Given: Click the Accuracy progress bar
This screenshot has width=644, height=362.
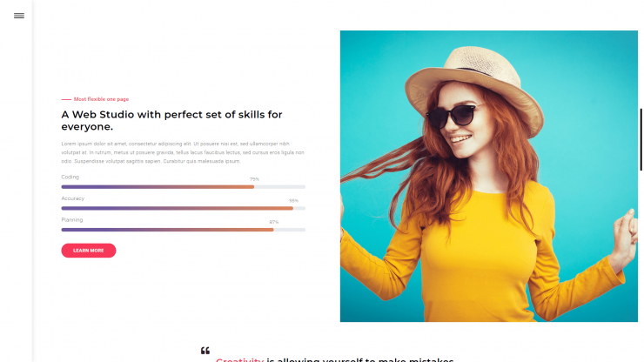Looking at the screenshot, I should [183, 208].
